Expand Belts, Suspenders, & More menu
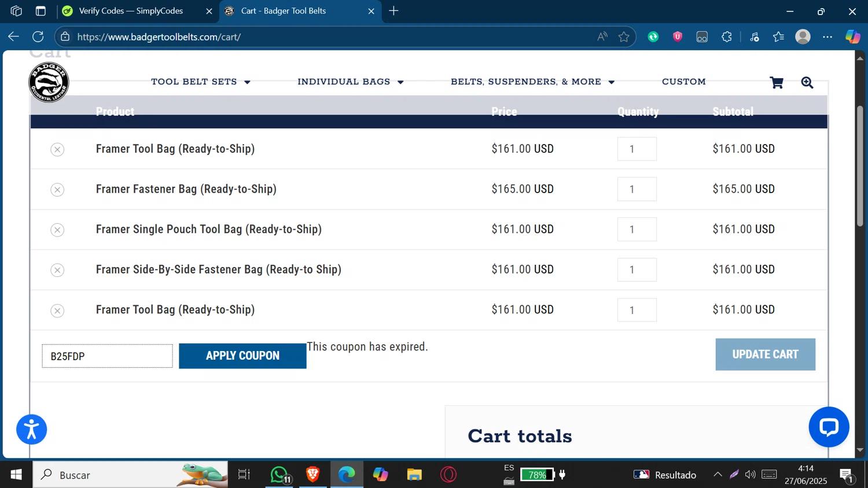The height and width of the screenshot is (488, 868). (532, 82)
